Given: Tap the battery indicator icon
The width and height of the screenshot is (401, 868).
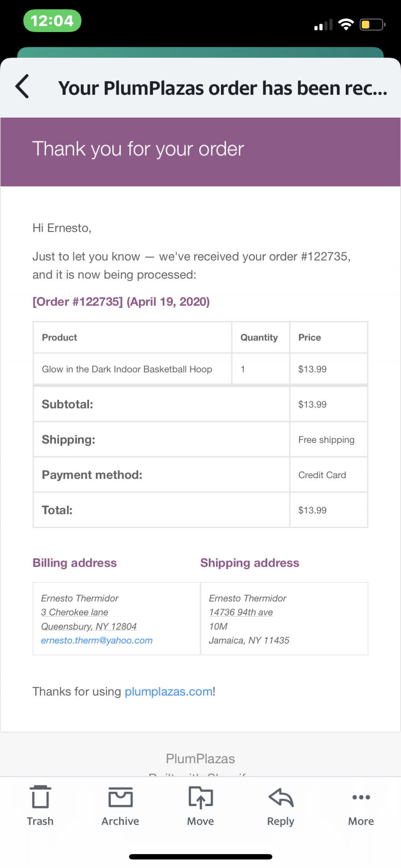Looking at the screenshot, I should point(372,25).
